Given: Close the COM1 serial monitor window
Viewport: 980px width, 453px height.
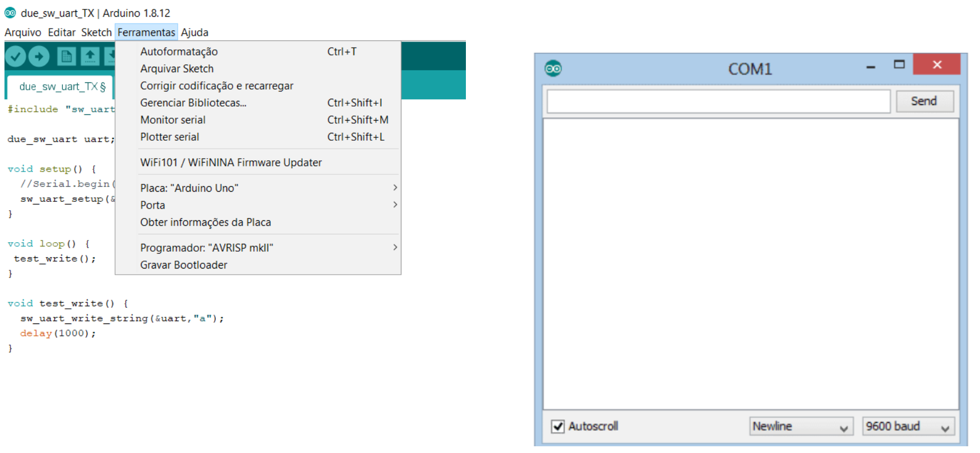Looking at the screenshot, I should tap(936, 64).
